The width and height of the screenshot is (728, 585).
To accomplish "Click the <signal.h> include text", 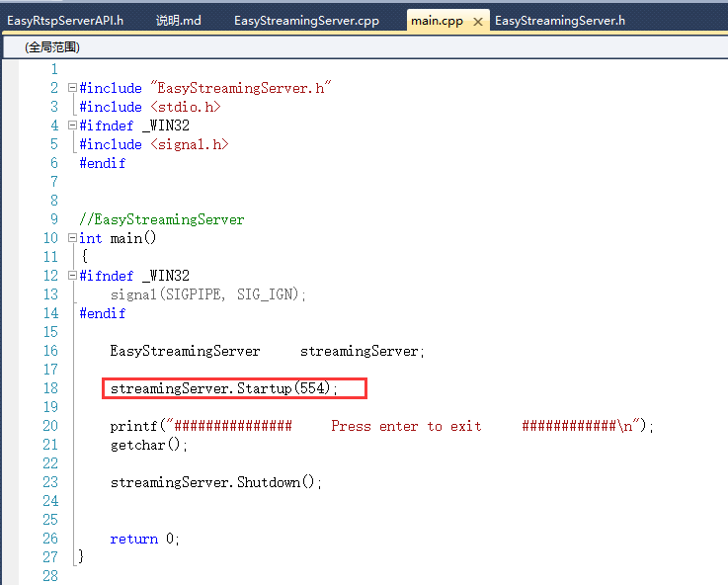I will click(190, 144).
